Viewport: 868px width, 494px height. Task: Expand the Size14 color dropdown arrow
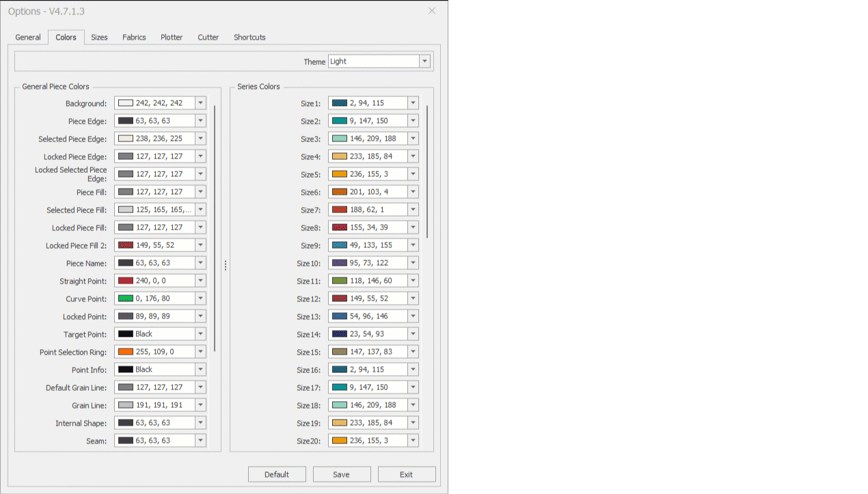pyautogui.click(x=413, y=334)
